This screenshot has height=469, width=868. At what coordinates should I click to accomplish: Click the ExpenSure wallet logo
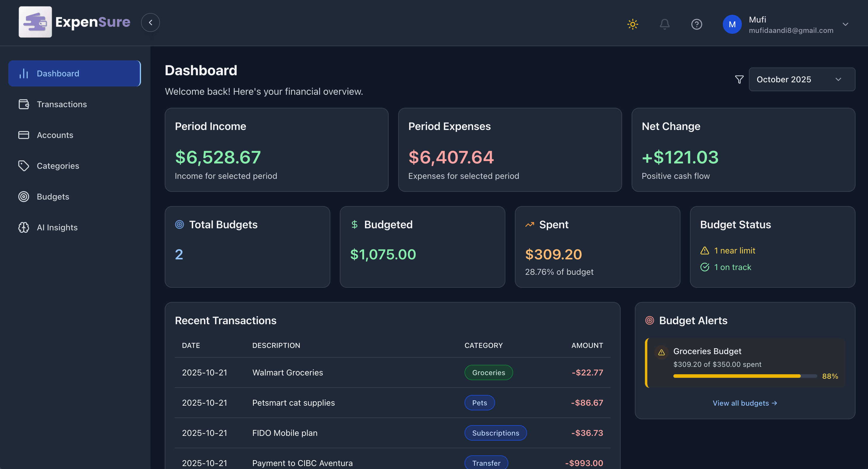click(35, 22)
